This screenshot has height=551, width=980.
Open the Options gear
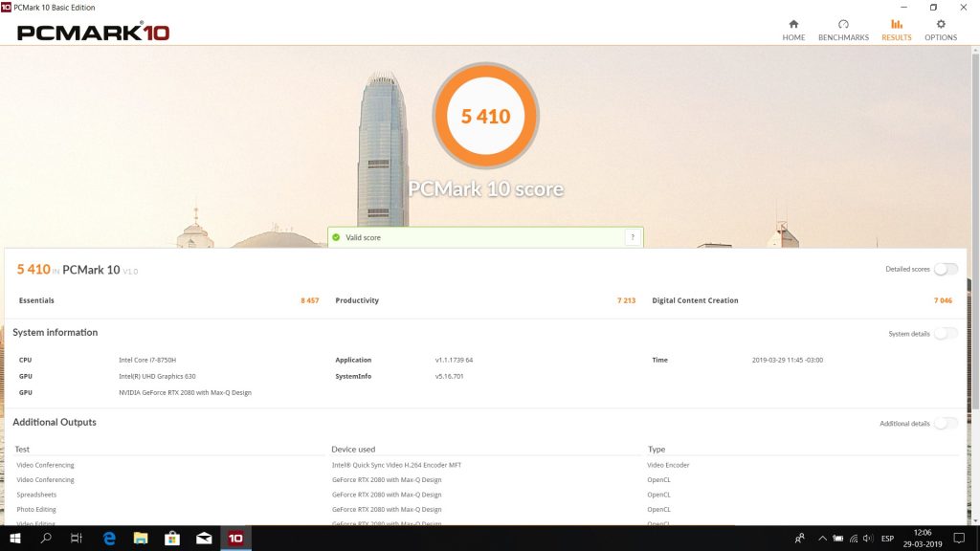(x=940, y=30)
